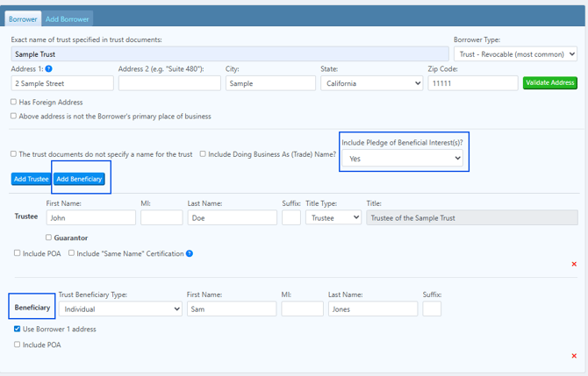
Task: Expand the State dropdown showing California
Action: tap(371, 83)
